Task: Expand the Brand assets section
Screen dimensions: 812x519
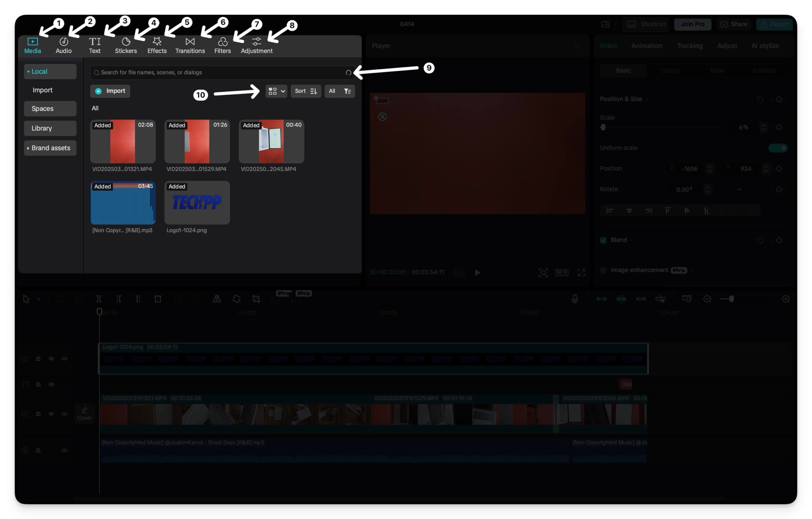Action: [x=50, y=148]
